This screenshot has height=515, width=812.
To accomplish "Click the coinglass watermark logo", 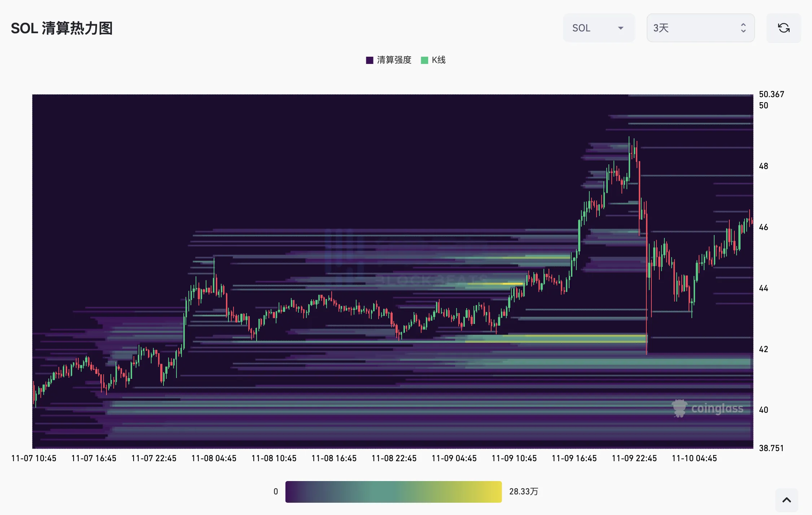I will click(x=708, y=408).
